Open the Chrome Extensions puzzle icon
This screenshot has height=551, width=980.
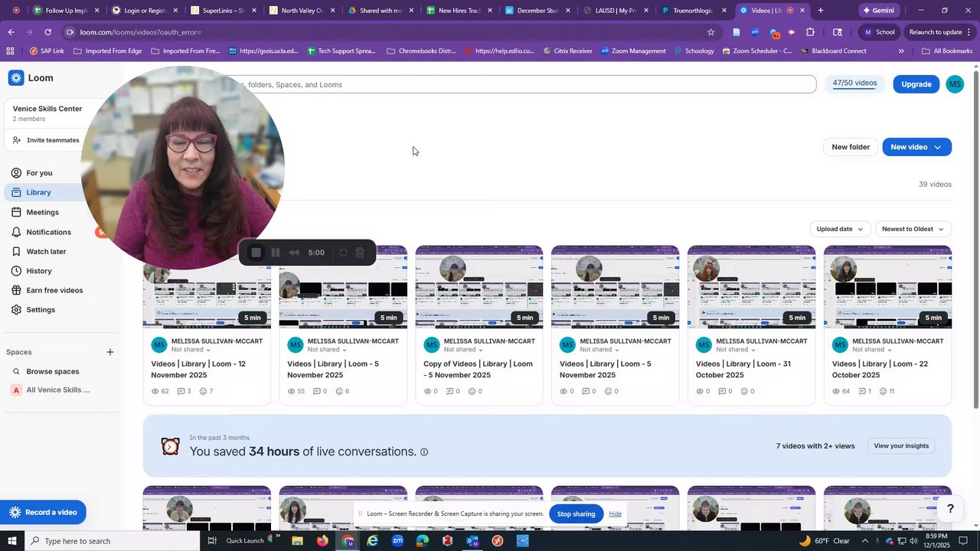(x=810, y=32)
